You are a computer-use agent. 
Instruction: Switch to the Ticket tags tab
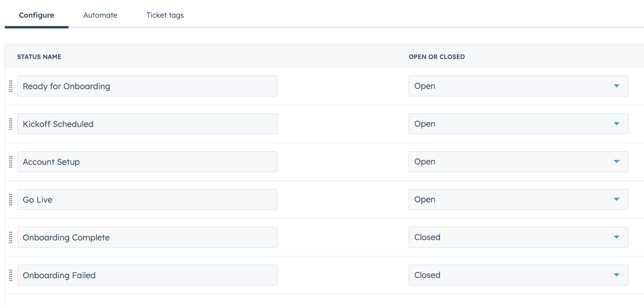click(x=165, y=15)
